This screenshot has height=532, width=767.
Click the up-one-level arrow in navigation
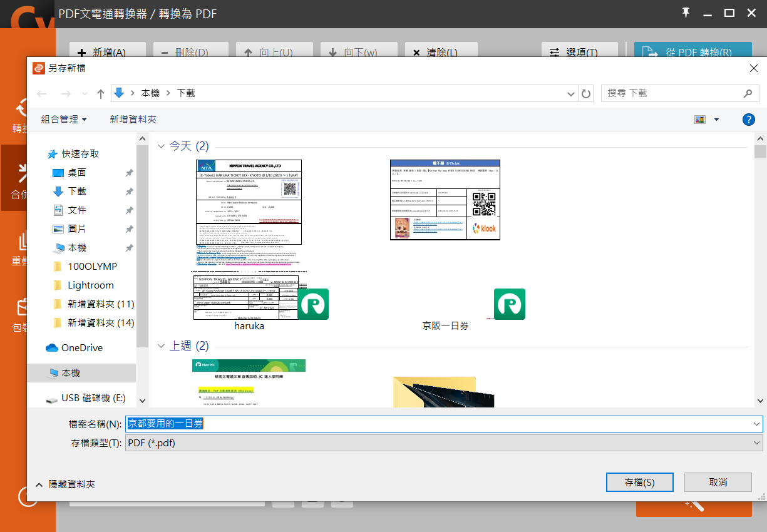click(x=101, y=93)
